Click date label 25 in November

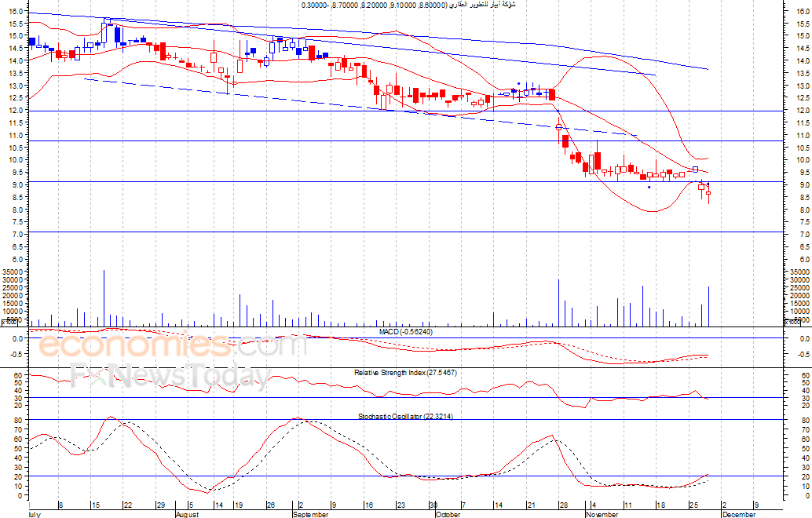click(693, 505)
